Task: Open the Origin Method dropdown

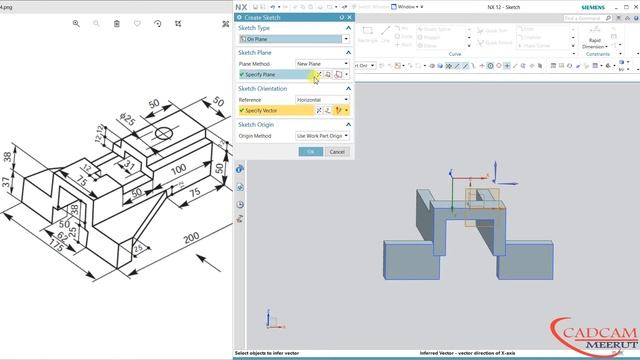Action: 322,136
